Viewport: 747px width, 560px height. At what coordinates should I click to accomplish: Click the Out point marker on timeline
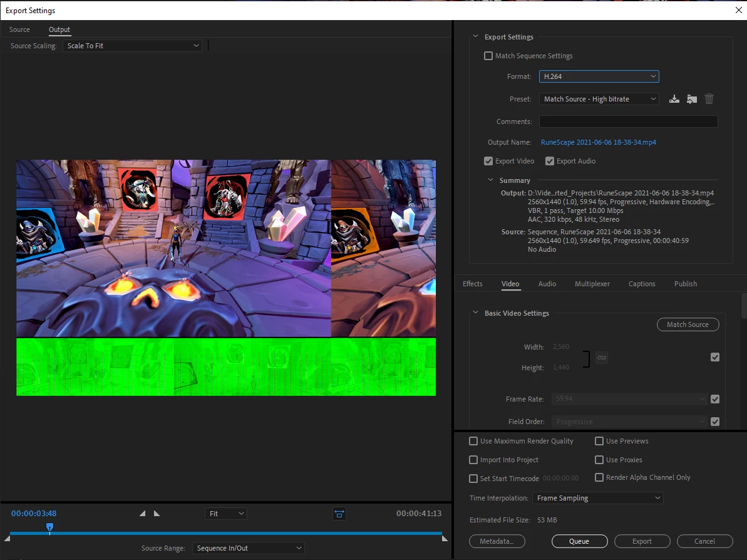click(445, 538)
